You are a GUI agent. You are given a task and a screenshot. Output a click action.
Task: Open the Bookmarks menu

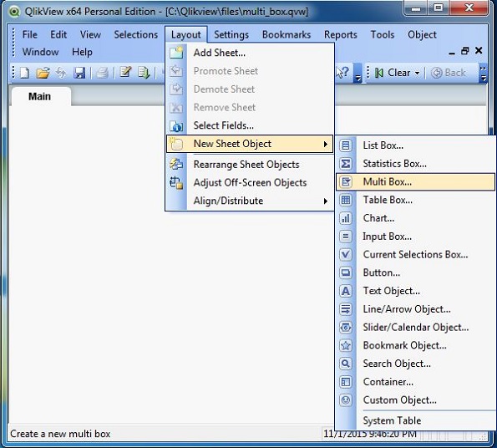[x=287, y=34]
